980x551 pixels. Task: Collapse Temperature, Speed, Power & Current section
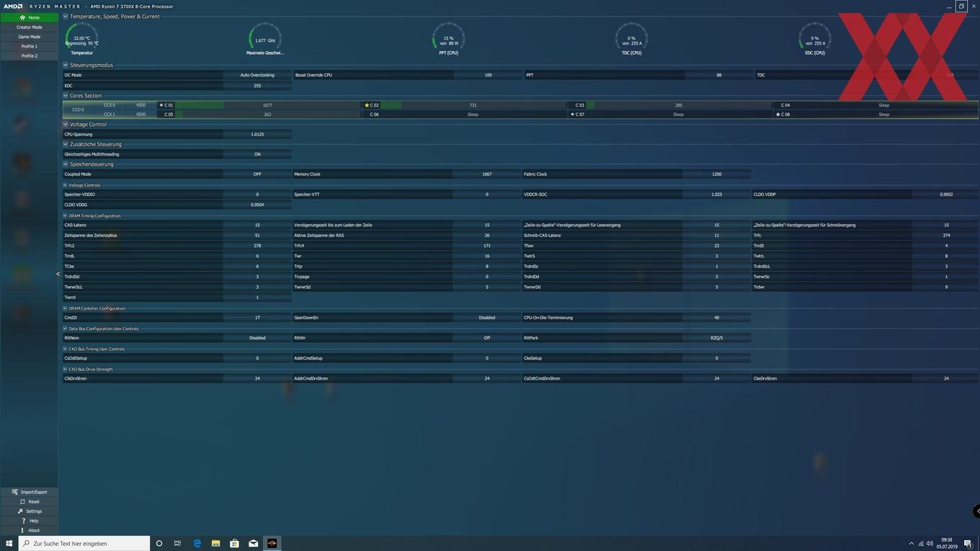pos(66,17)
